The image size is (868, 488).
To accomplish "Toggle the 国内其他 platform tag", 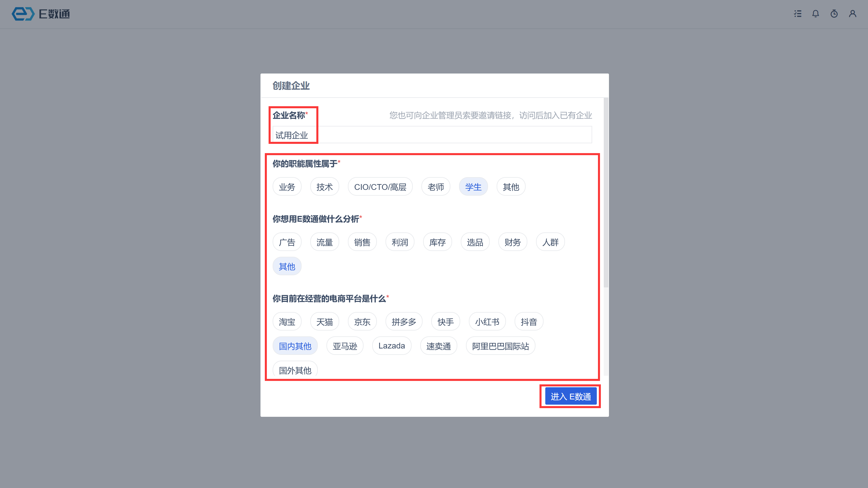I will [295, 346].
